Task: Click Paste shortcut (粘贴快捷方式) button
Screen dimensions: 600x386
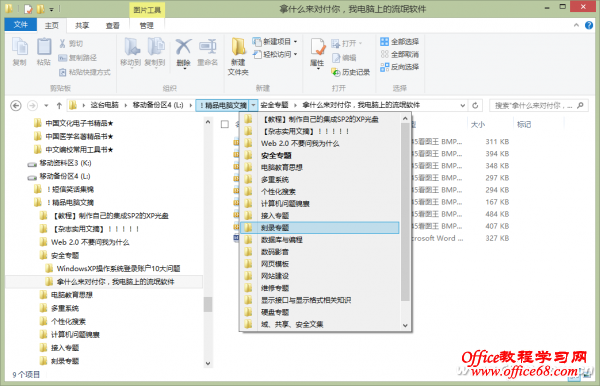Action: pyautogui.click(x=85, y=72)
